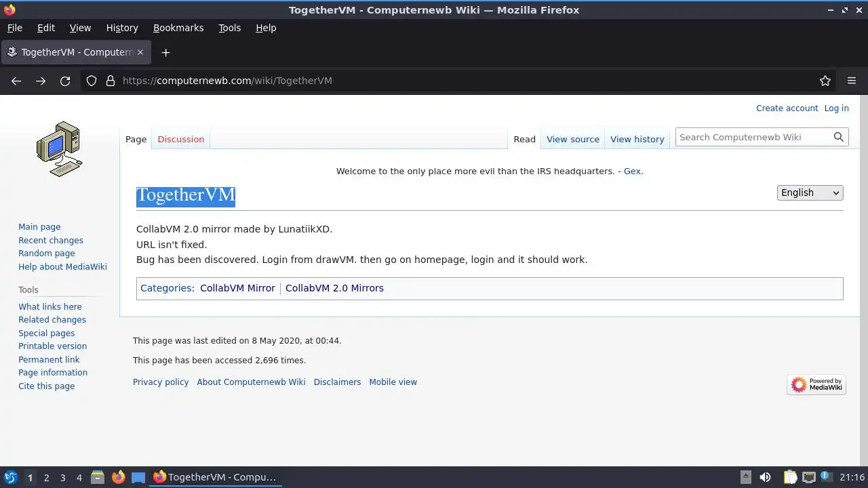Click the Computernewb computer logo
Screen dimensions: 868x488
point(60,149)
